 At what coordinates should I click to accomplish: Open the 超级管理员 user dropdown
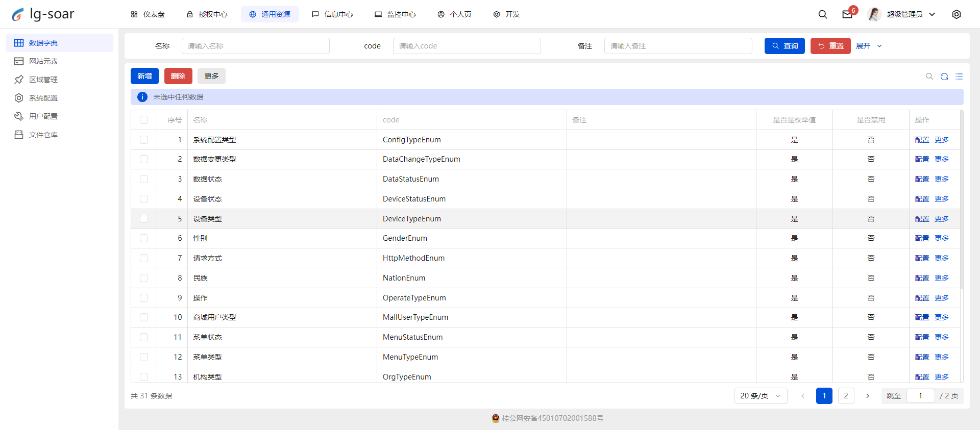tap(911, 14)
